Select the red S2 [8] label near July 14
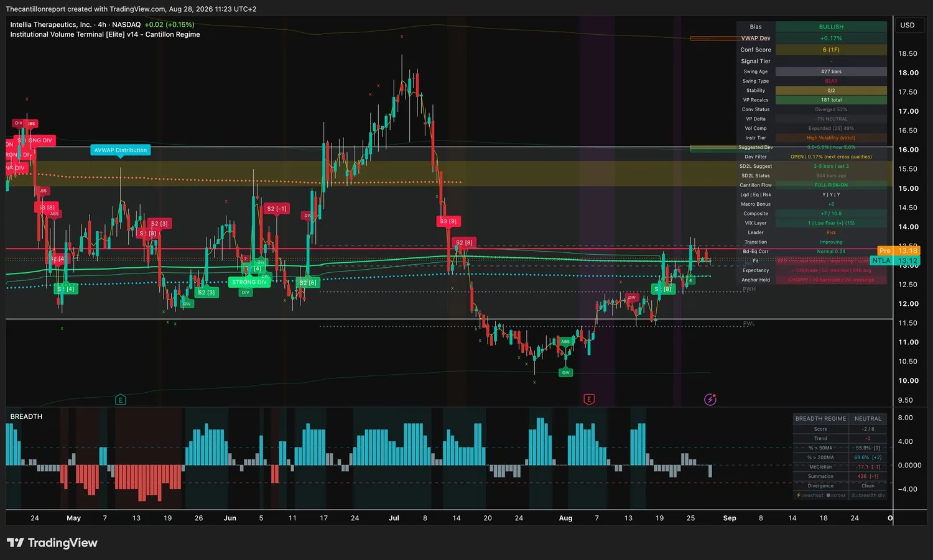Image resolution: width=933 pixels, height=560 pixels. tap(464, 242)
